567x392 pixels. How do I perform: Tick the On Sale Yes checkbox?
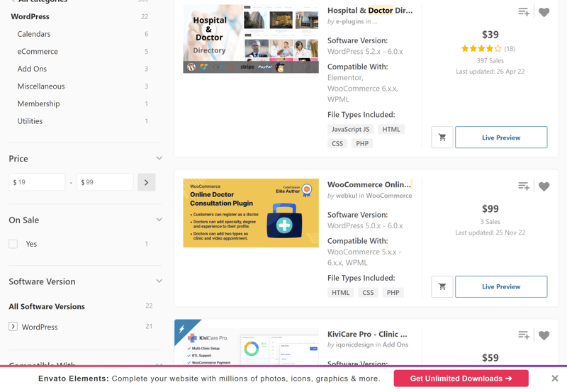click(13, 244)
